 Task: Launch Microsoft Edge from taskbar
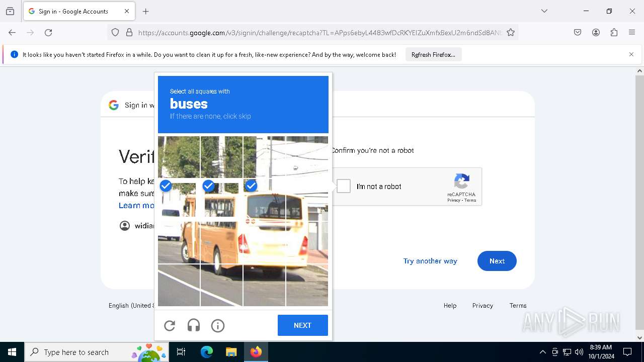(207, 352)
